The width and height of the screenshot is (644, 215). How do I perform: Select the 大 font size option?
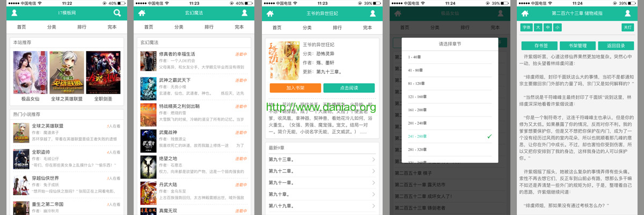538,27
